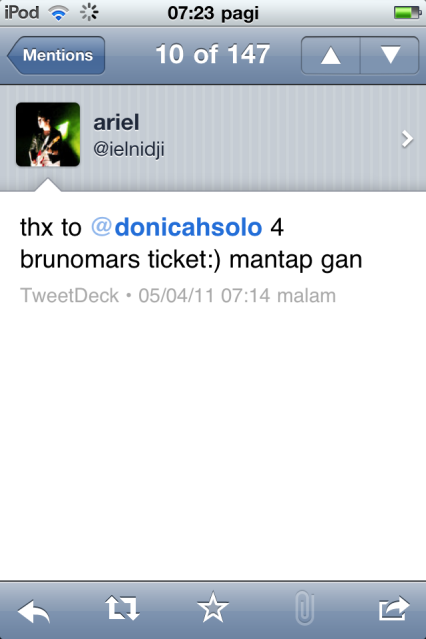Tap the WiFi status icon
This screenshot has height=639, width=426.
tap(59, 13)
